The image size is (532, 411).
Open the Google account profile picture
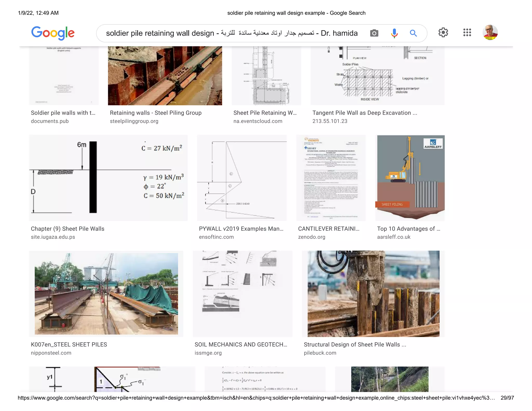point(490,32)
